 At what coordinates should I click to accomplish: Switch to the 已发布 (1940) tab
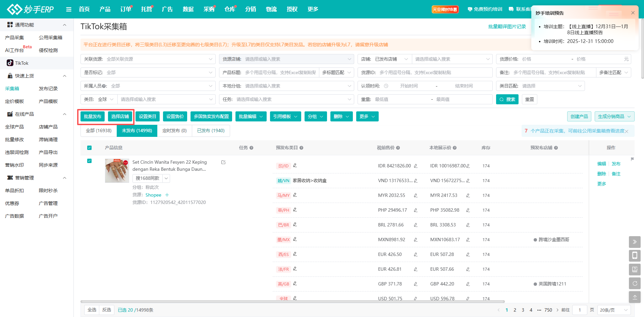pos(211,130)
